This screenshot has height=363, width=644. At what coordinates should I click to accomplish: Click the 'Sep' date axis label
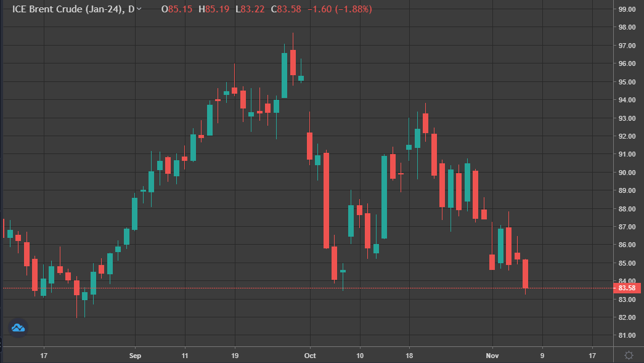[135, 356]
